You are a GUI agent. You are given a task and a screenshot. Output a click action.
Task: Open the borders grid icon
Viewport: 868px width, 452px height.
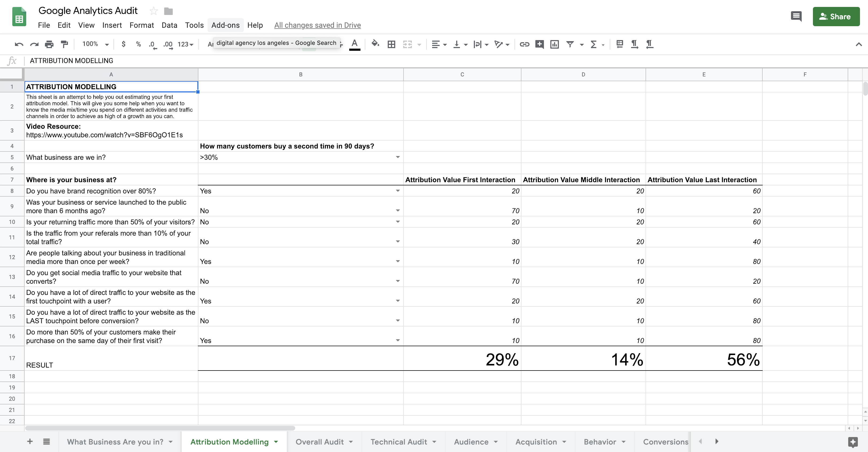[391, 44]
